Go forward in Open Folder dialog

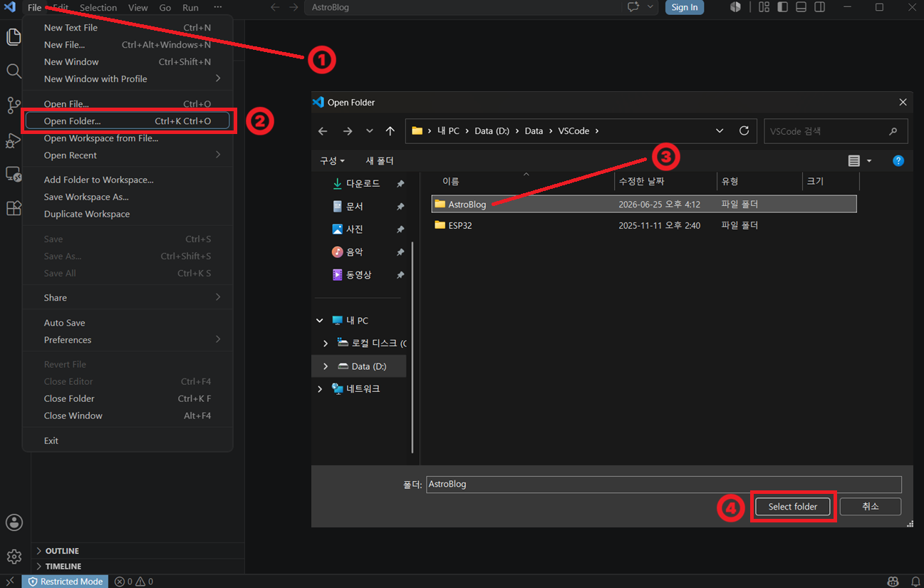coord(348,131)
